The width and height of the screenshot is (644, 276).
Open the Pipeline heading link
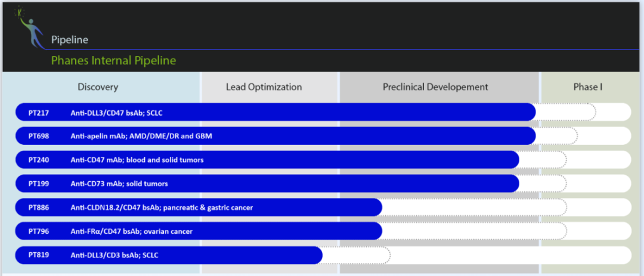coord(69,40)
